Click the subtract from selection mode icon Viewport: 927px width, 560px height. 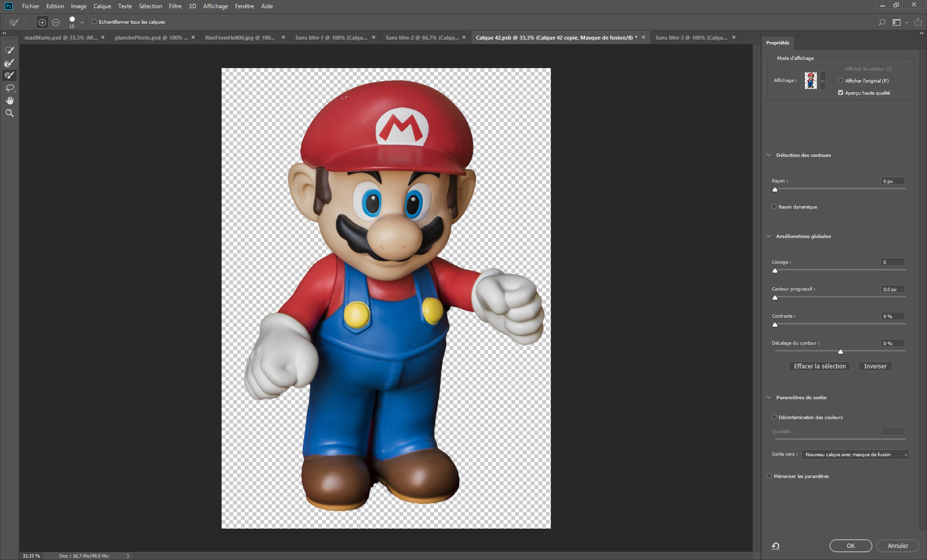56,22
